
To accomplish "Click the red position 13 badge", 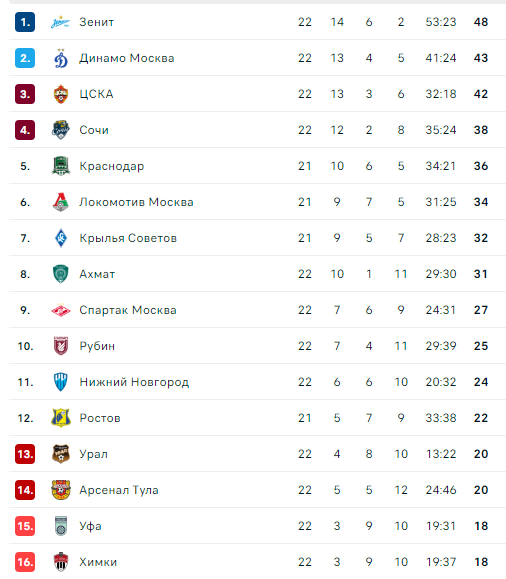I will point(25,454).
